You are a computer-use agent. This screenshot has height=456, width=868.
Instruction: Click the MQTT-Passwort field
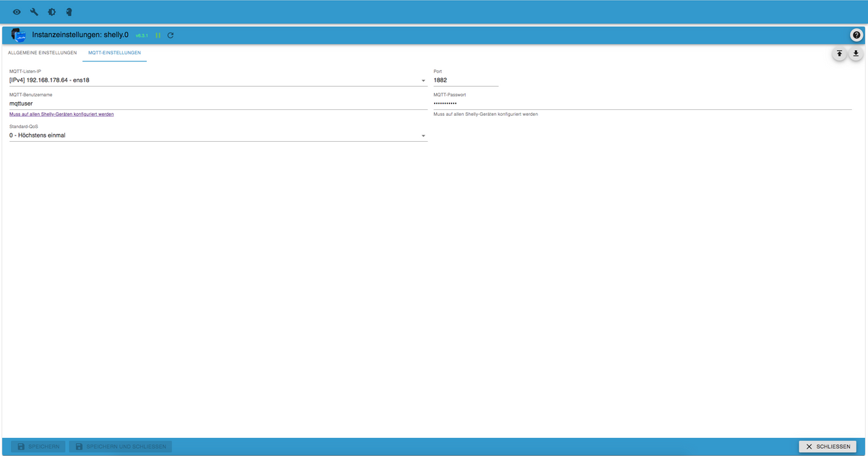[x=642, y=104]
